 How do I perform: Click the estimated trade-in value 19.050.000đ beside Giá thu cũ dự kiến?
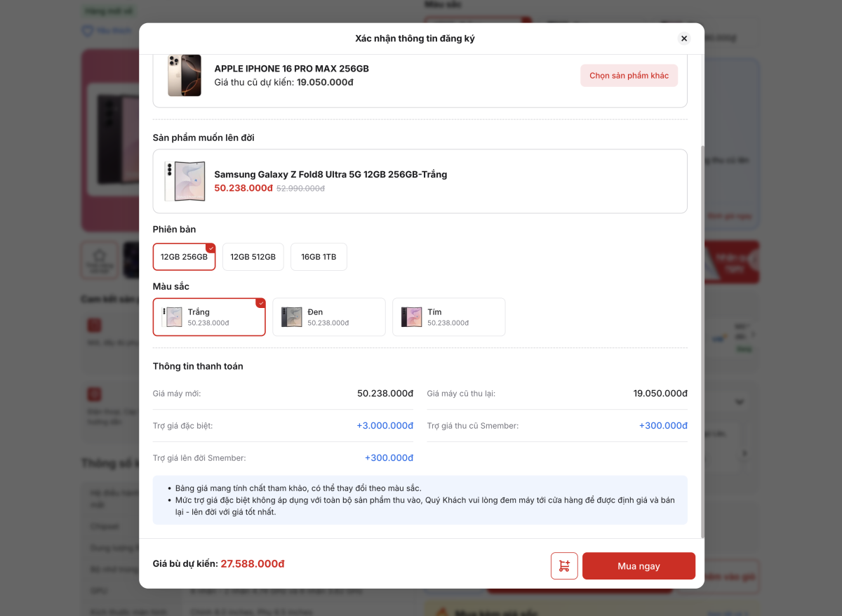pyautogui.click(x=325, y=82)
